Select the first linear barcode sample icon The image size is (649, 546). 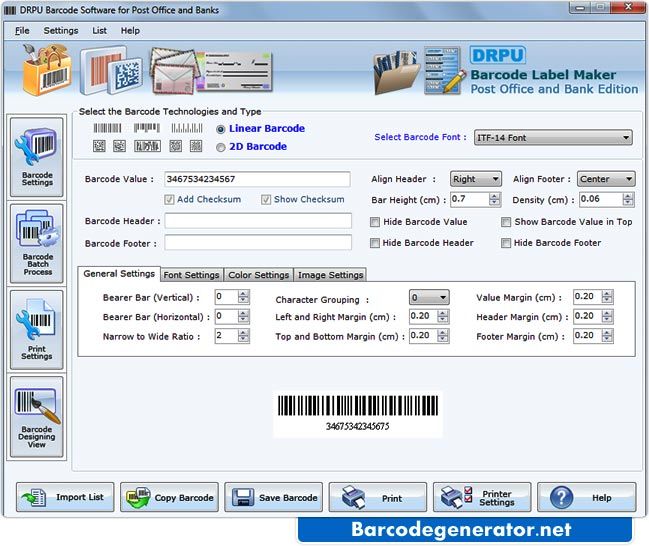coord(107,128)
